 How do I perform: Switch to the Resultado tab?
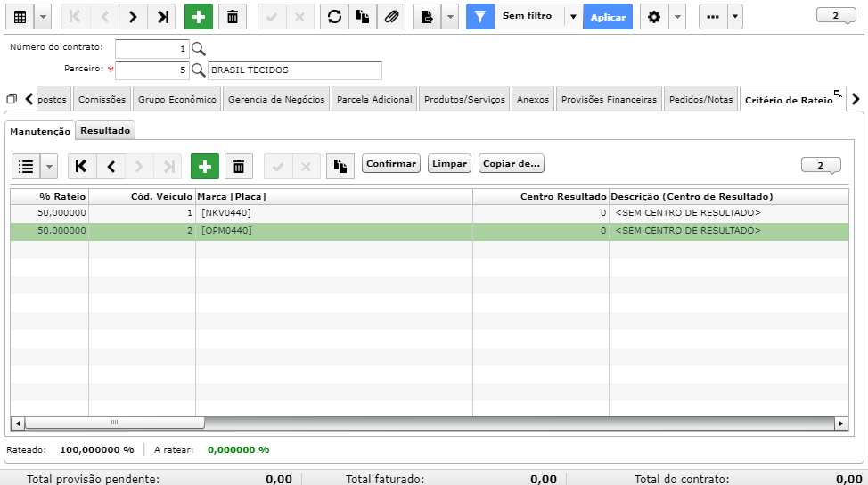pos(105,131)
